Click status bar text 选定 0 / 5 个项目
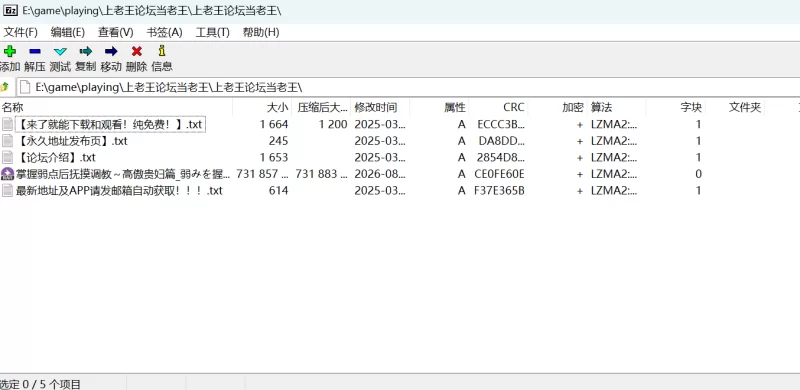800x390 pixels. [40, 384]
